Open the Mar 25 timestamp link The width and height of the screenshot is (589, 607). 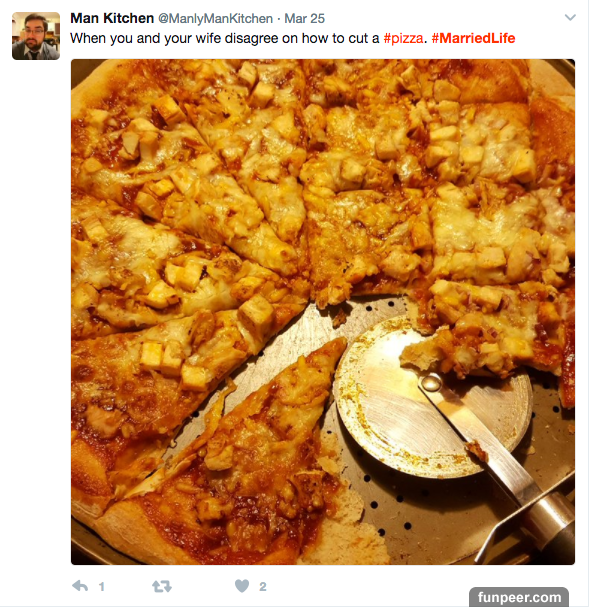click(x=305, y=19)
